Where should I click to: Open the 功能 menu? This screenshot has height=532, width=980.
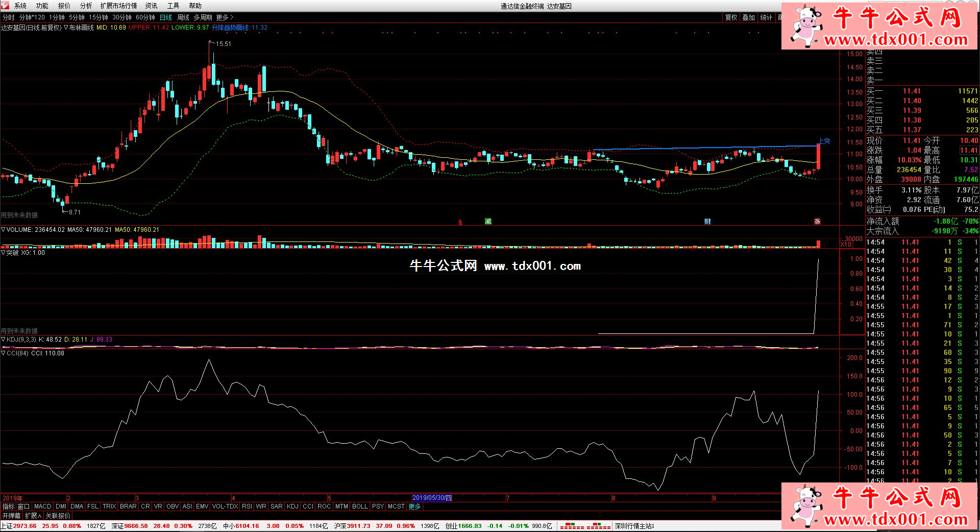(42, 6)
